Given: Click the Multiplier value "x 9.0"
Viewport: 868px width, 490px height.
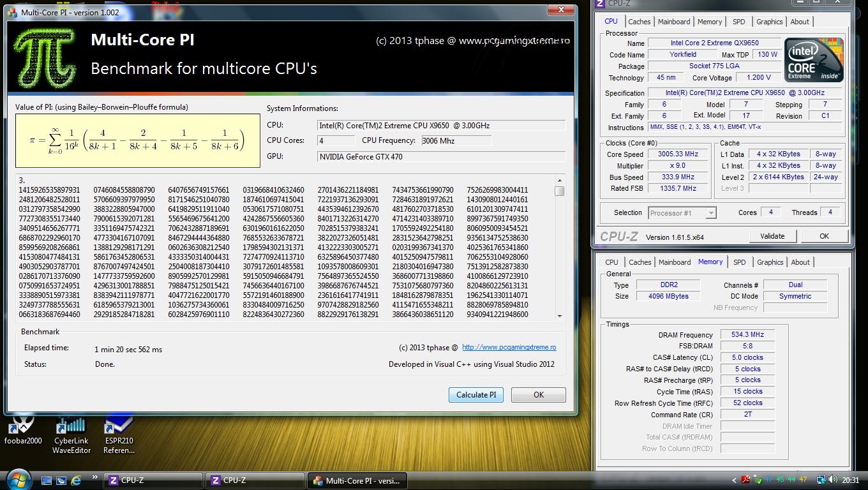Looking at the screenshot, I should (677, 166).
